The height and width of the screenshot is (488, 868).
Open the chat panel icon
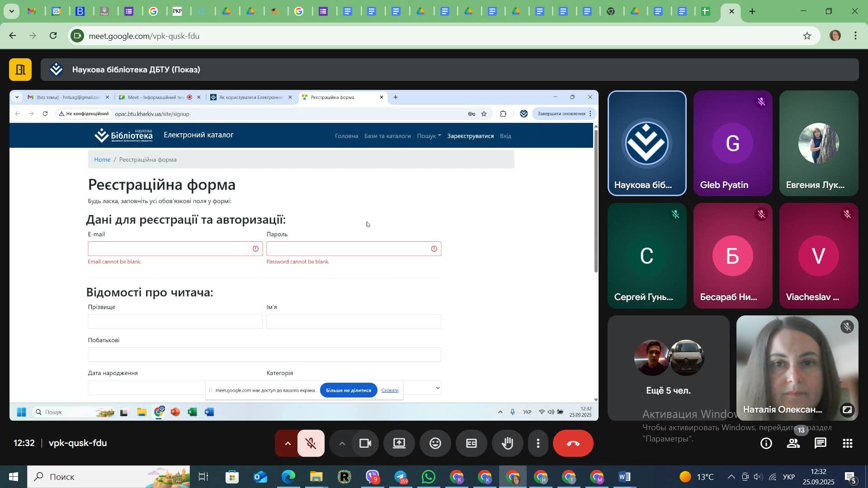click(x=820, y=443)
